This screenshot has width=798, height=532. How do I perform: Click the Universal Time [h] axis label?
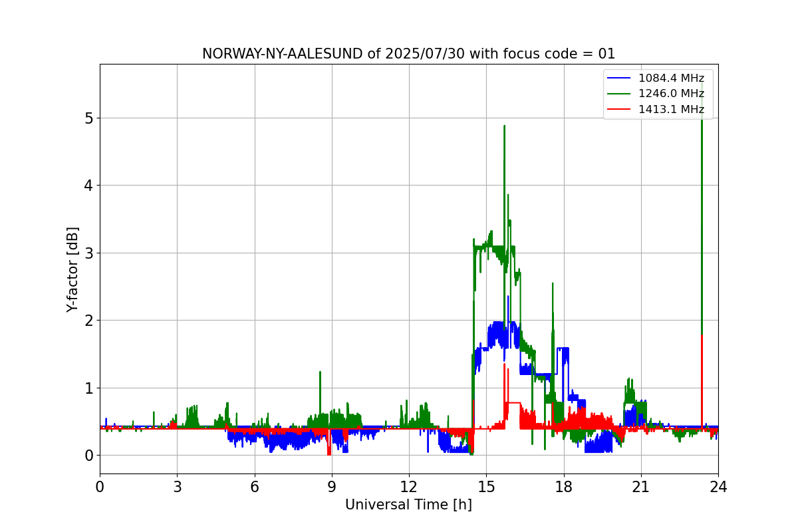tap(408, 505)
